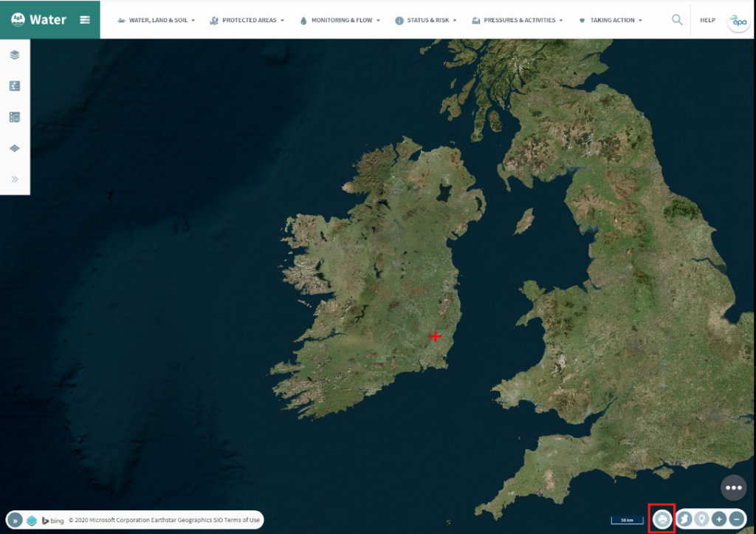Collapse the sidebar with the chevron arrows

(15, 178)
